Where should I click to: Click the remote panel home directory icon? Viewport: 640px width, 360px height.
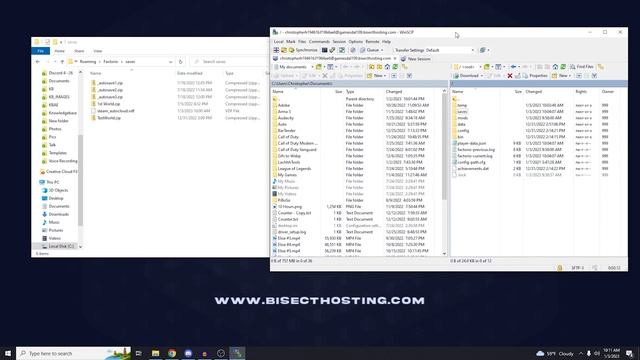(555, 67)
